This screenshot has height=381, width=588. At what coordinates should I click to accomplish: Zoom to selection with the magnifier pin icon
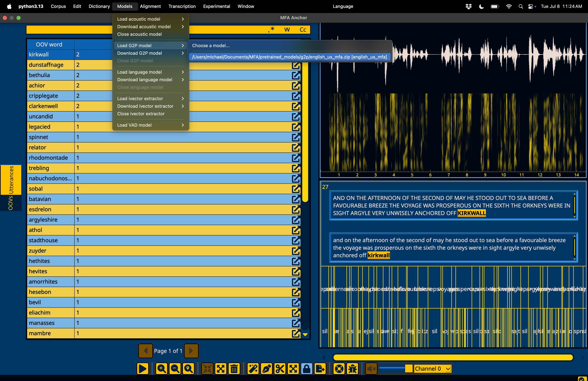tap(188, 369)
